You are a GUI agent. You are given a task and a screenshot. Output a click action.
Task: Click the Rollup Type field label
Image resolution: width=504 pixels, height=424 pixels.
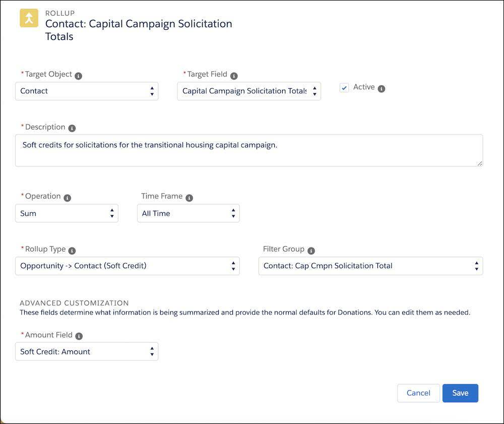(45, 249)
